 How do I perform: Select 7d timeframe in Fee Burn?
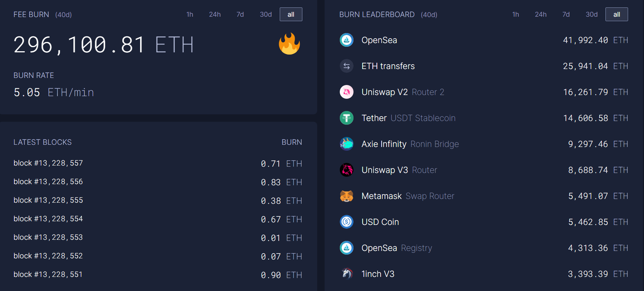240,14
